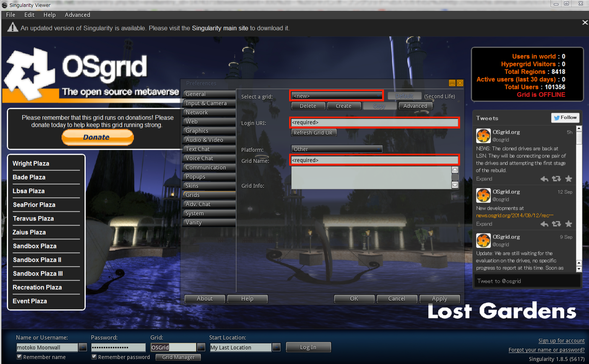Click Tweet to @osgrid field
Image resolution: width=589 pixels, height=364 pixels.
coord(527,281)
